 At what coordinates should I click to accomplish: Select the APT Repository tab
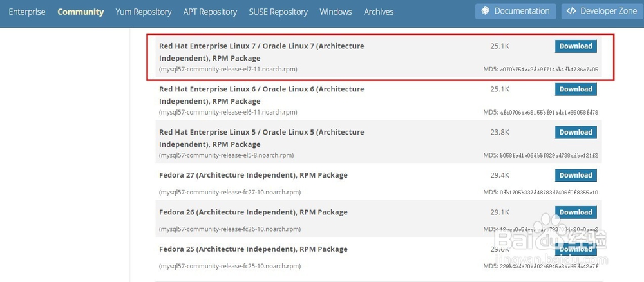tap(210, 12)
